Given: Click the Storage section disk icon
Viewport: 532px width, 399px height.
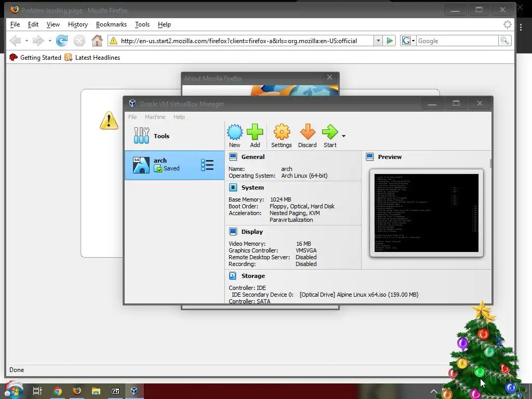Looking at the screenshot, I should (233, 276).
